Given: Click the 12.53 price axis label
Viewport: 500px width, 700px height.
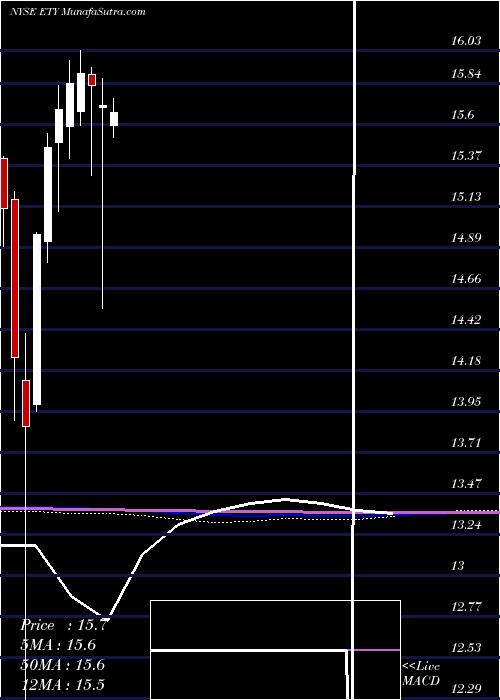Looking at the screenshot, I should (x=466, y=649).
